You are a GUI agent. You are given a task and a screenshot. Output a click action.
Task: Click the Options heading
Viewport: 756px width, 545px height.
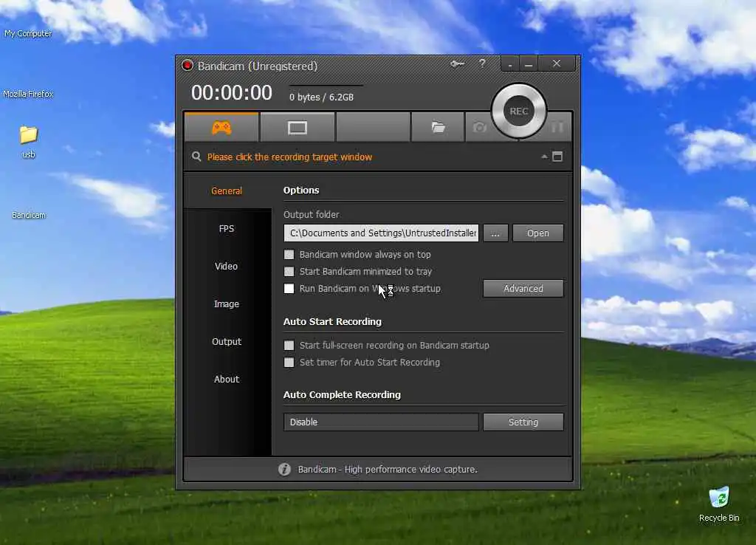point(301,190)
